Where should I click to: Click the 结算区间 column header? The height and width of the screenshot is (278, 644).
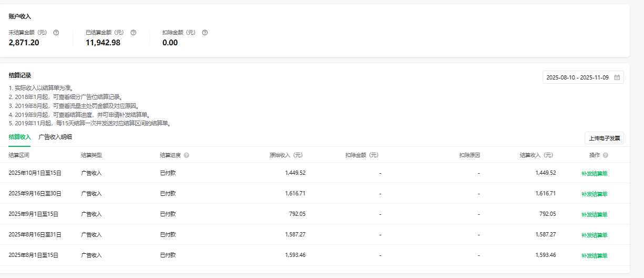click(19, 155)
